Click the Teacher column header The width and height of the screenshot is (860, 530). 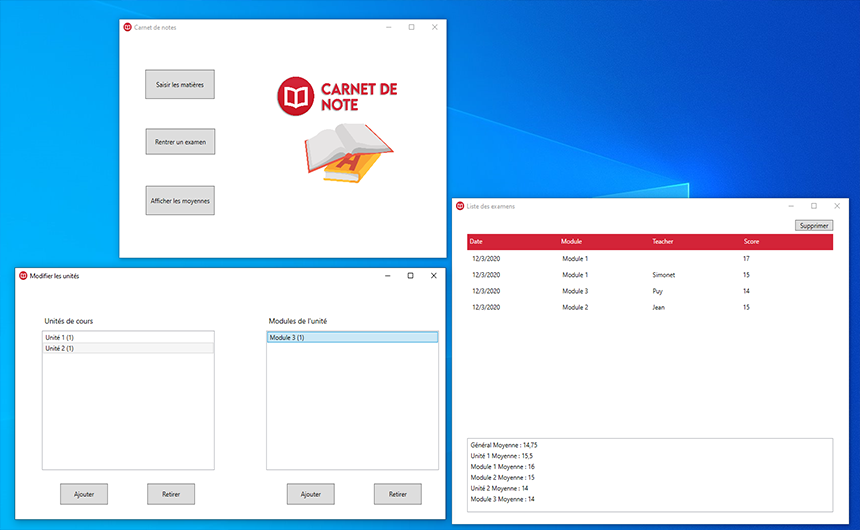point(663,242)
